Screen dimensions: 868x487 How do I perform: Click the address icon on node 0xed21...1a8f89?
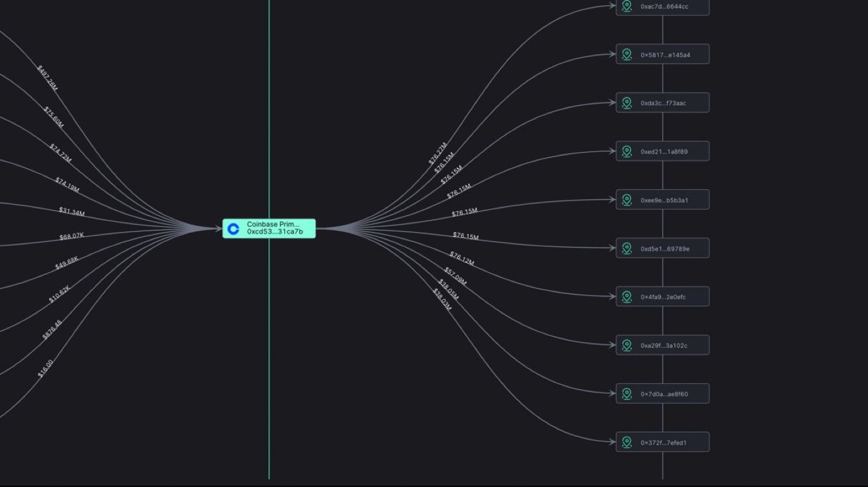pos(626,151)
